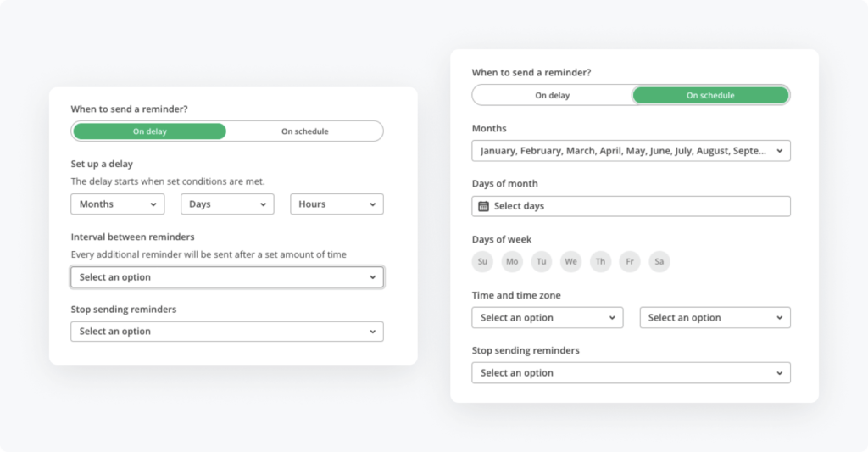Expand Interval between reminders dropdown
The width and height of the screenshot is (868, 452).
[x=227, y=277]
